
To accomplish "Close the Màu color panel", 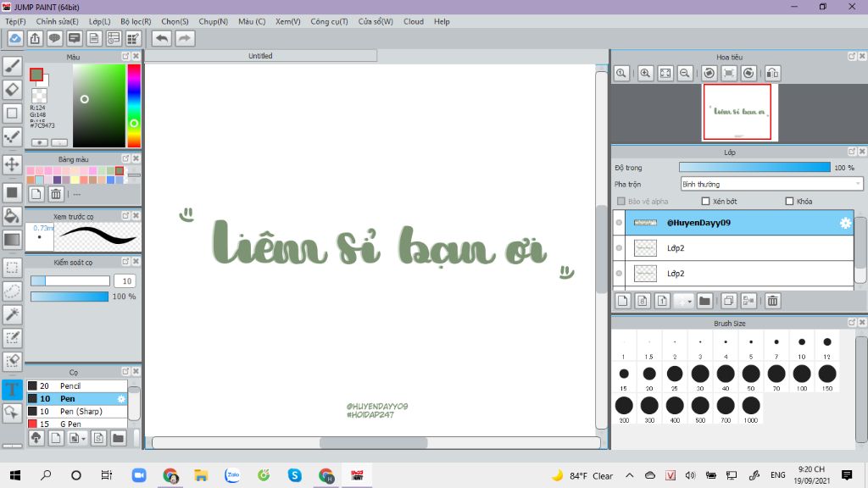I will point(136,57).
